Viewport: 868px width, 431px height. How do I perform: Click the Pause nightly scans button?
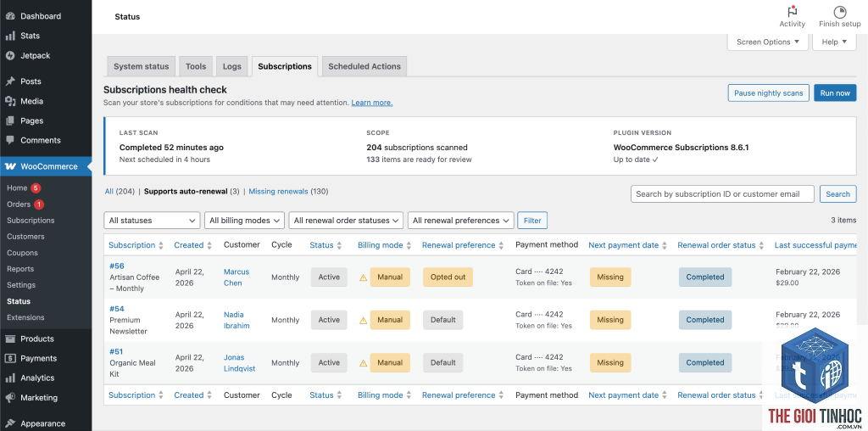[x=768, y=93]
